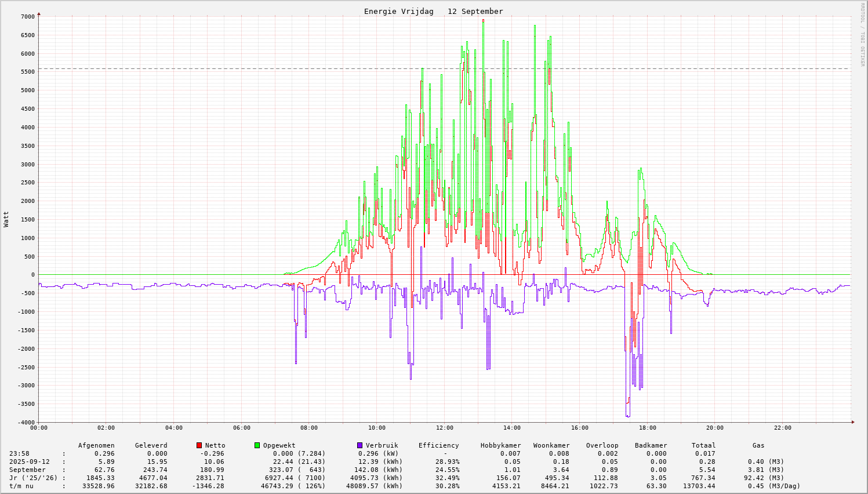Click the Woonkamer column header
This screenshot has height=494, width=868.
point(551,445)
